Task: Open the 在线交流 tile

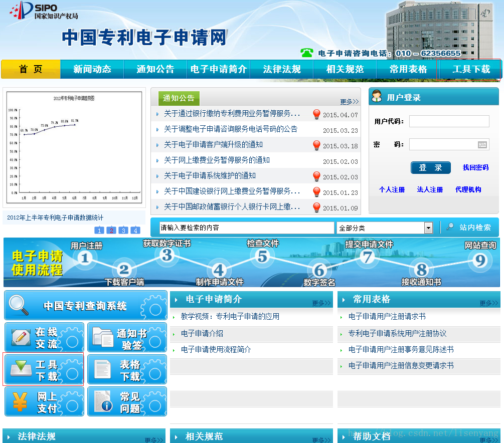Action: point(44,338)
